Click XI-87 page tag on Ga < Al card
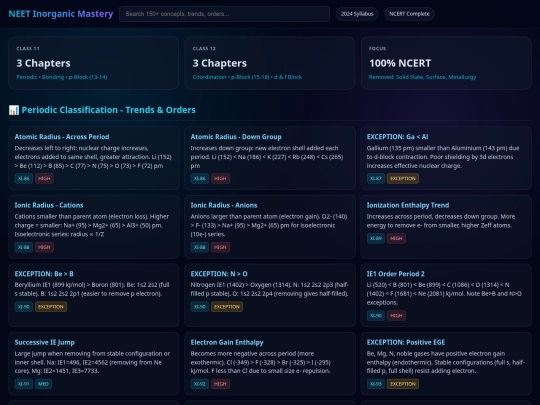Image resolution: width=540 pixels, height=405 pixels. pos(376,178)
